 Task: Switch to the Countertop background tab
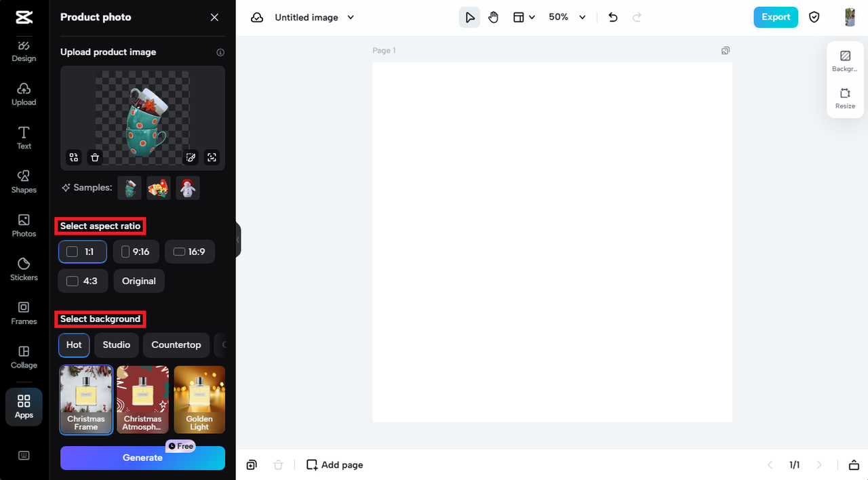(x=176, y=344)
